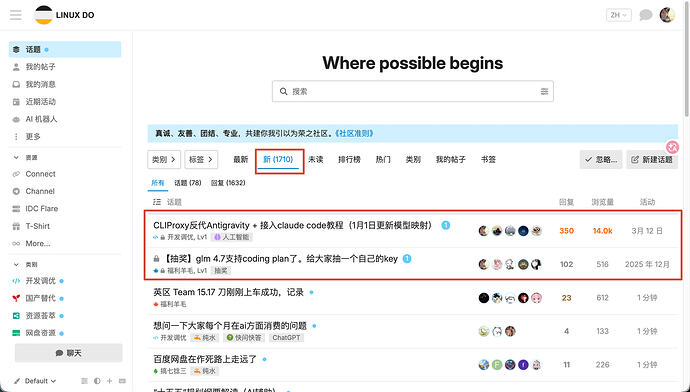Open advanced search filter sliders icon
The height and width of the screenshot is (392, 690).
click(x=544, y=92)
